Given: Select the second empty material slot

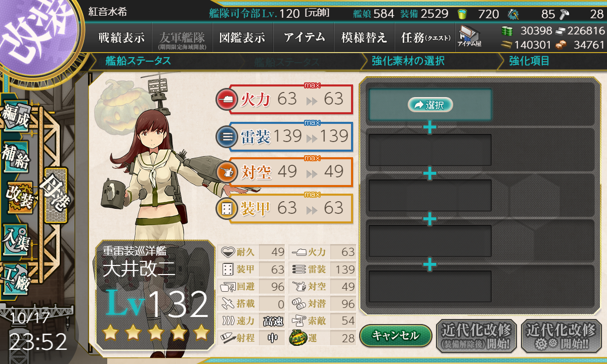Looking at the screenshot, I should (430, 150).
